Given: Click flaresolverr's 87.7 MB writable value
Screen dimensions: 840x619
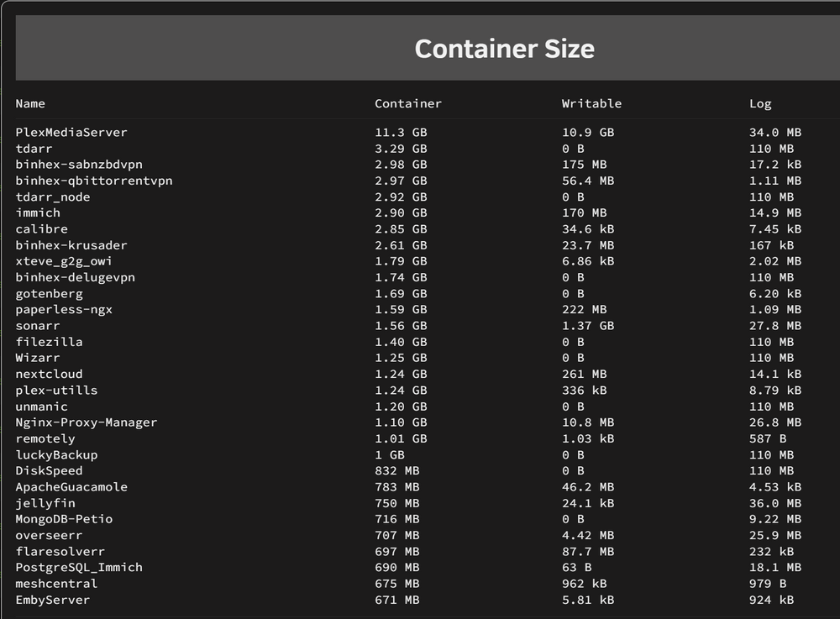Looking at the screenshot, I should pyautogui.click(x=588, y=551).
